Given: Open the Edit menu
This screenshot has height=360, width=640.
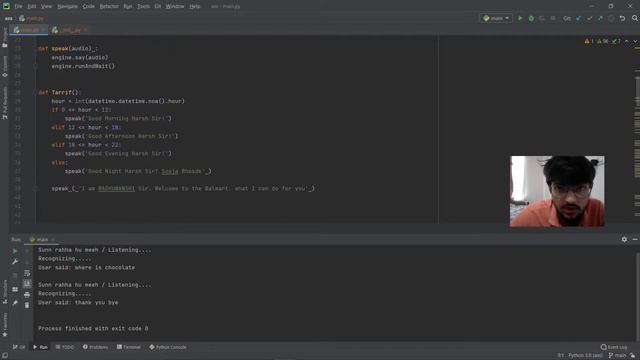Looking at the screenshot, I should (x=32, y=7).
